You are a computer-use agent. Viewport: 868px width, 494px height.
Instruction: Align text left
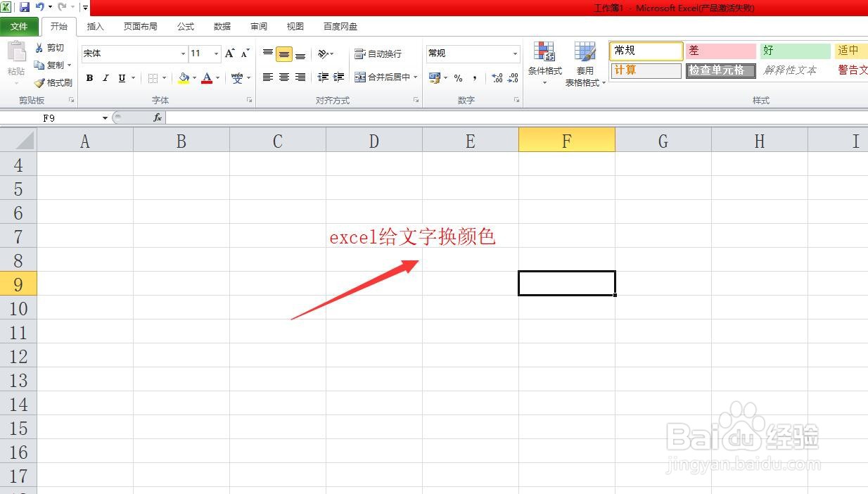(268, 77)
